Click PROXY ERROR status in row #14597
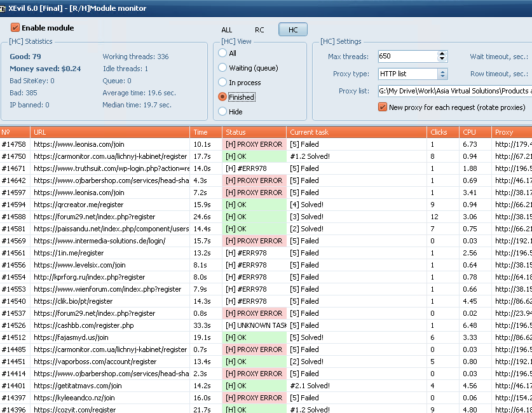 click(254, 193)
